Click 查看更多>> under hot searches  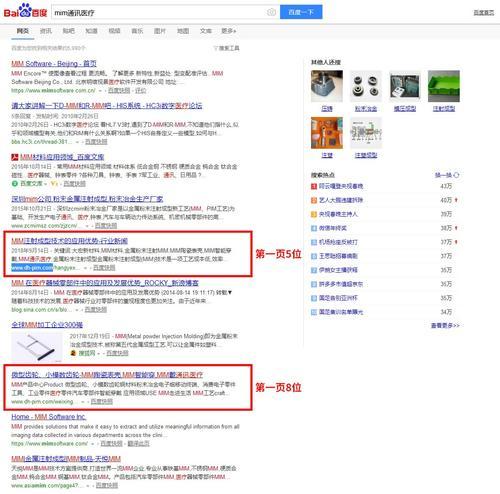tap(445, 325)
